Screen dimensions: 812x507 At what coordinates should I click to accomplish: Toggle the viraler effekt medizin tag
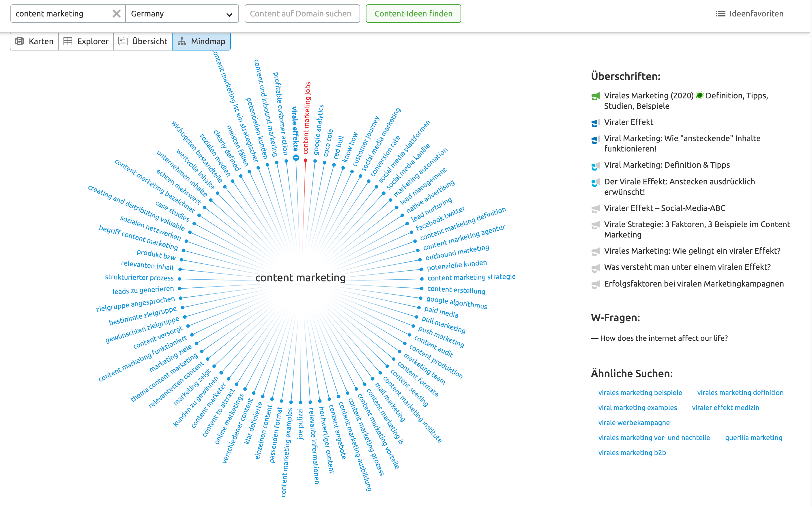click(x=725, y=407)
